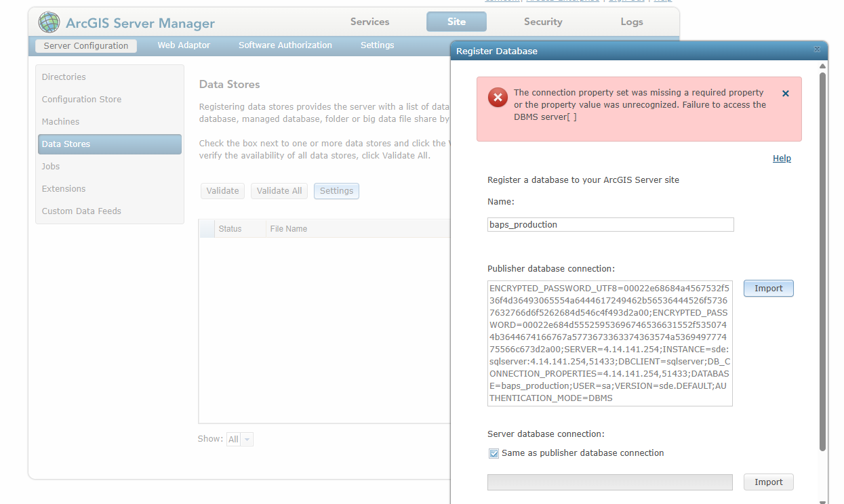Open the Services tab
The width and height of the screenshot is (844, 504).
pyautogui.click(x=369, y=22)
